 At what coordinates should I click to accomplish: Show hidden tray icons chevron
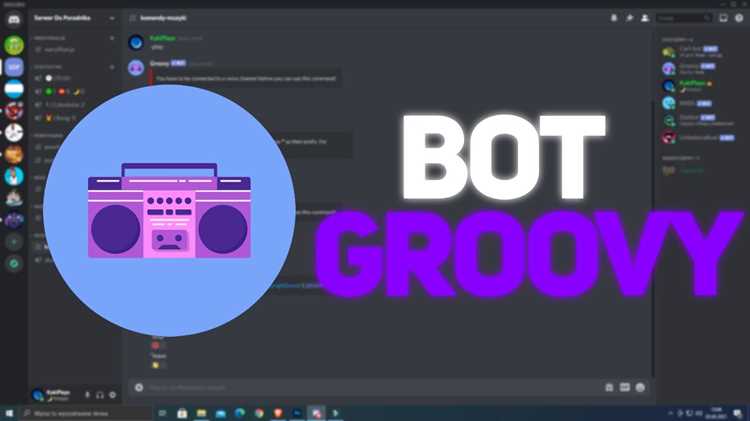coord(670,413)
